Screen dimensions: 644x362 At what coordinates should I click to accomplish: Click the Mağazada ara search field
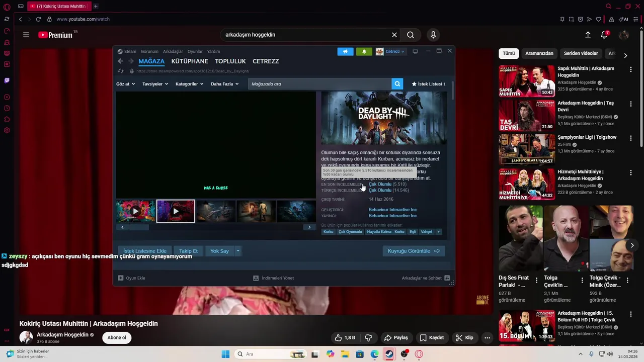tap(320, 84)
